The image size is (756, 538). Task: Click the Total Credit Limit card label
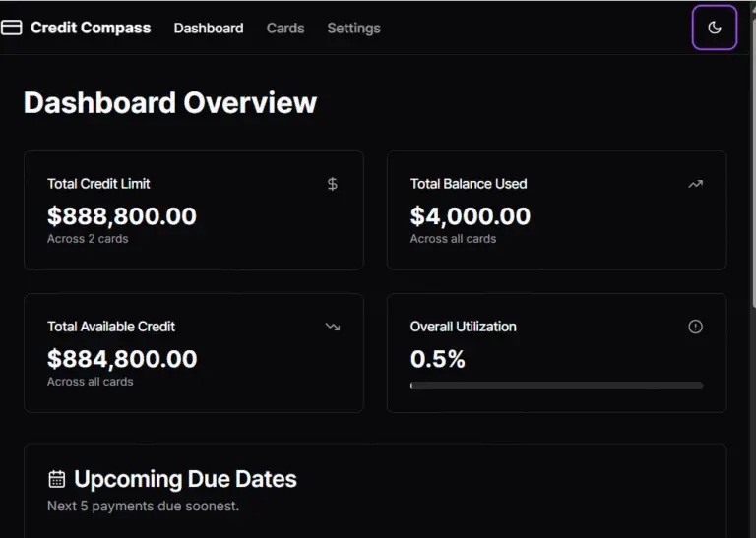click(x=98, y=184)
